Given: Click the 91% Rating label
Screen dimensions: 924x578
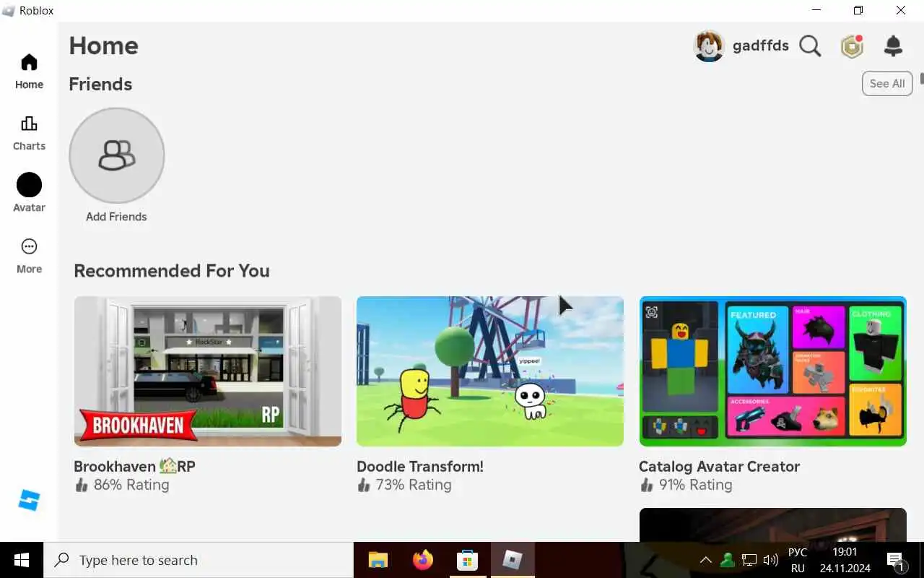Looking at the screenshot, I should pos(695,485).
